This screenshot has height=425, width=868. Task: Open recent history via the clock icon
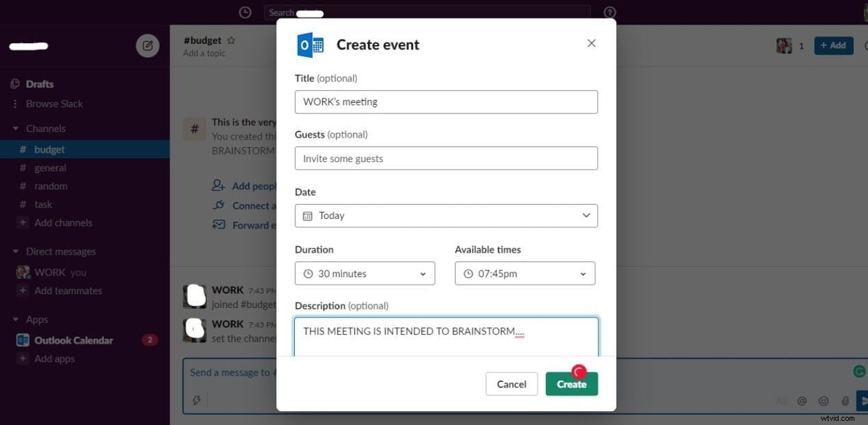245,12
